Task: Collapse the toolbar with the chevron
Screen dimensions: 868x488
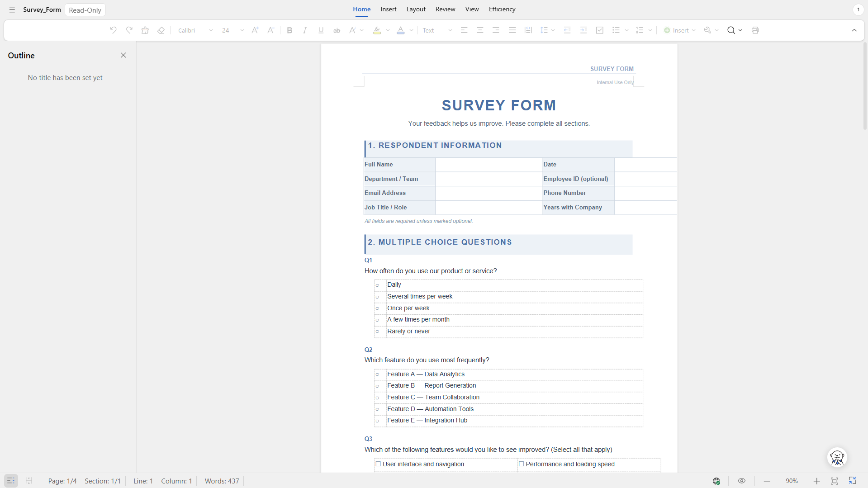Action: click(x=854, y=30)
